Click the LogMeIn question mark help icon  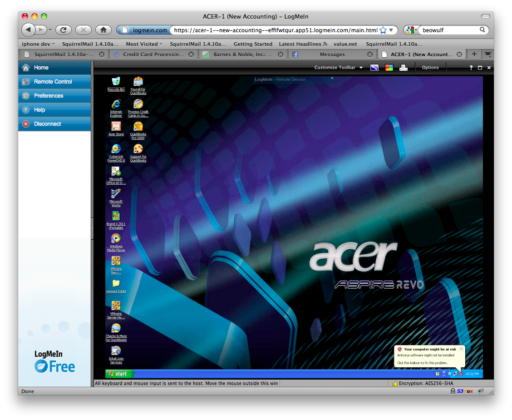(x=471, y=68)
